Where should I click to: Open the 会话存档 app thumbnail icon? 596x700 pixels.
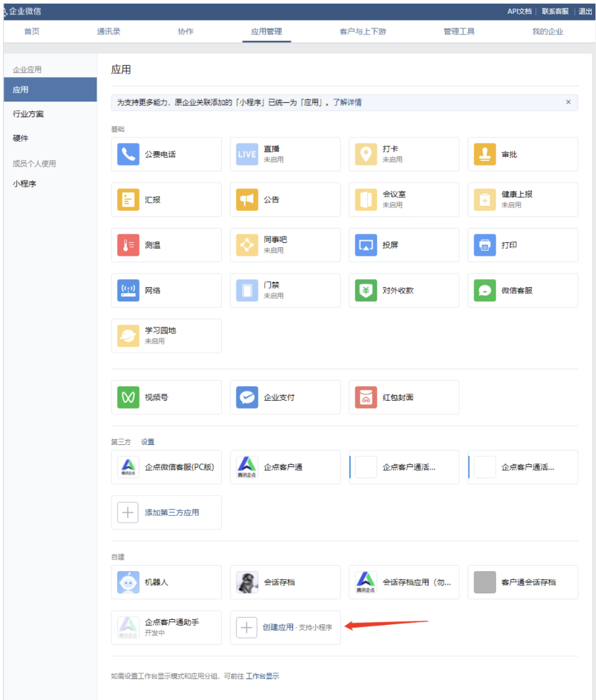247,582
